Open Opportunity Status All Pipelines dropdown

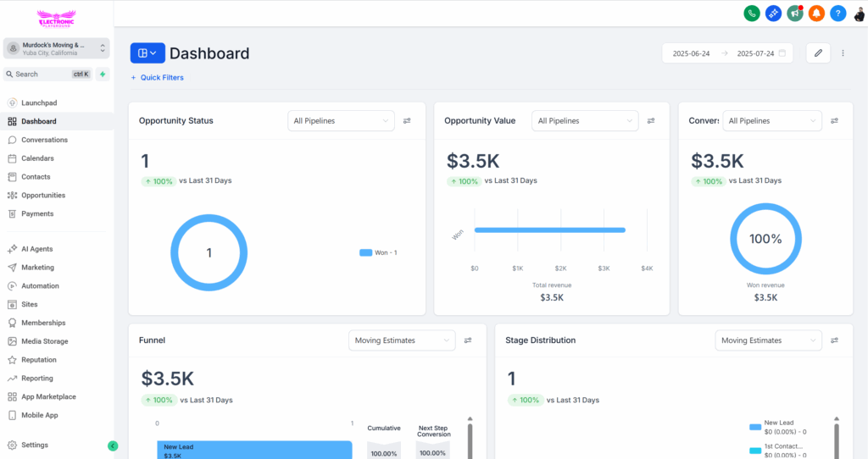point(341,120)
